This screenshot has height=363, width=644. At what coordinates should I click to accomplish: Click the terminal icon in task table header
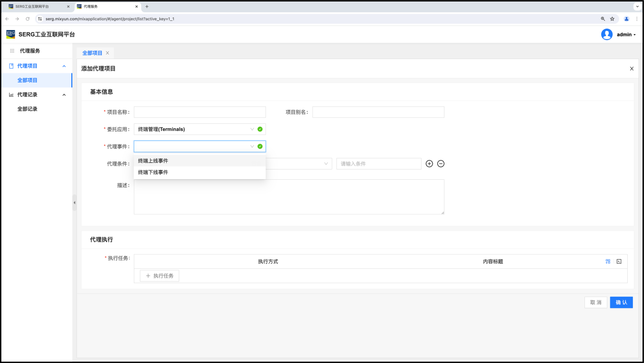tap(619, 261)
